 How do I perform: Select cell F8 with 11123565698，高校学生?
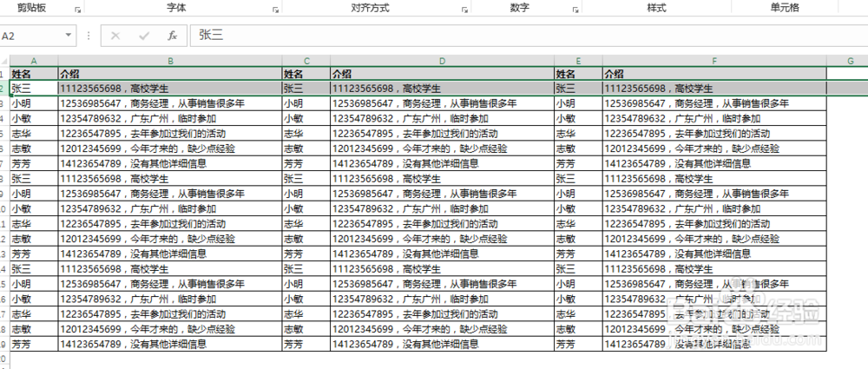714,178
